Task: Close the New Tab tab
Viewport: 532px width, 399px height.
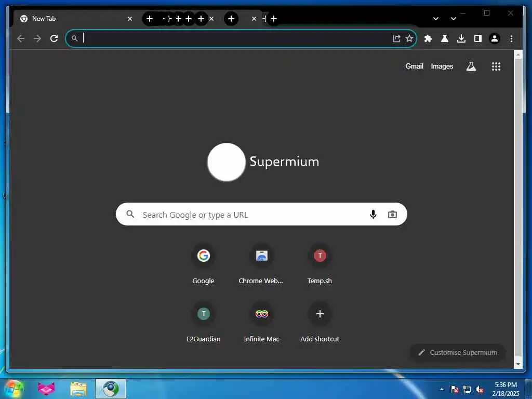Action: [129, 19]
